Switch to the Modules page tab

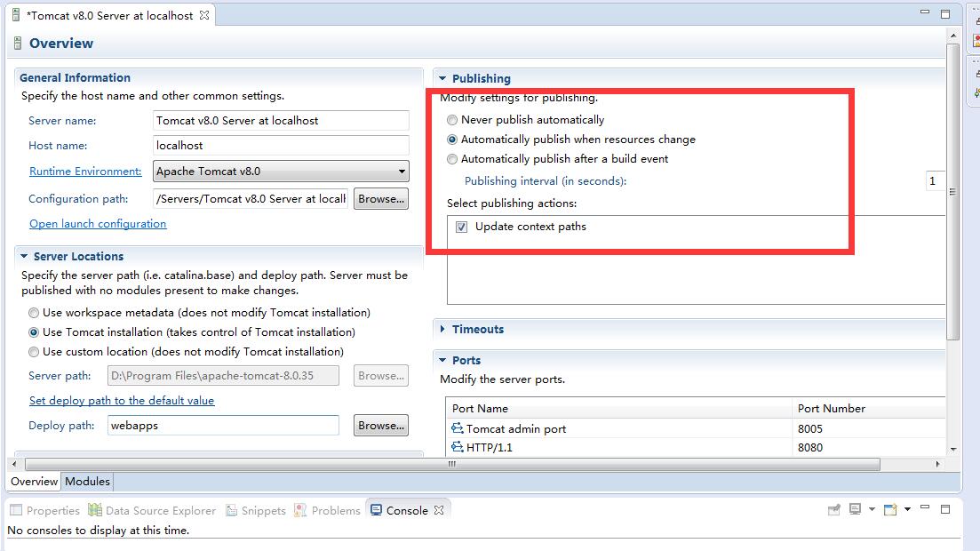87,481
